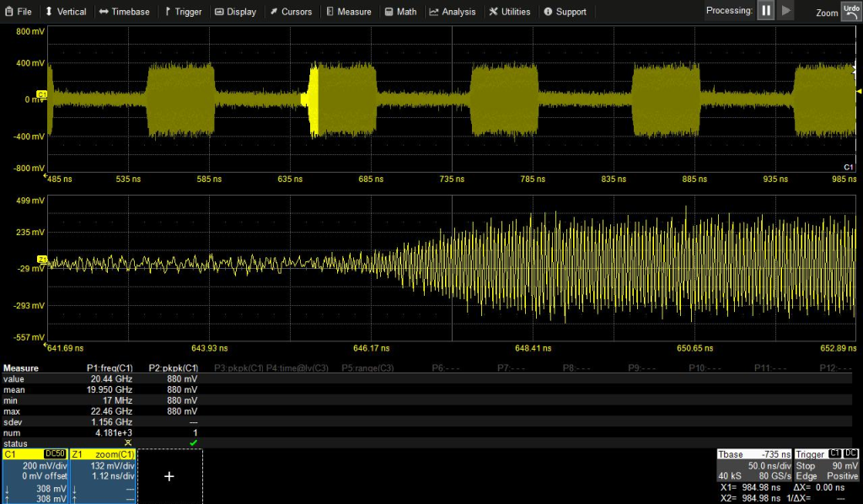Screen dimensions: 863x504
Task: Pause acquisition with the Processing pause button
Action: [x=767, y=11]
